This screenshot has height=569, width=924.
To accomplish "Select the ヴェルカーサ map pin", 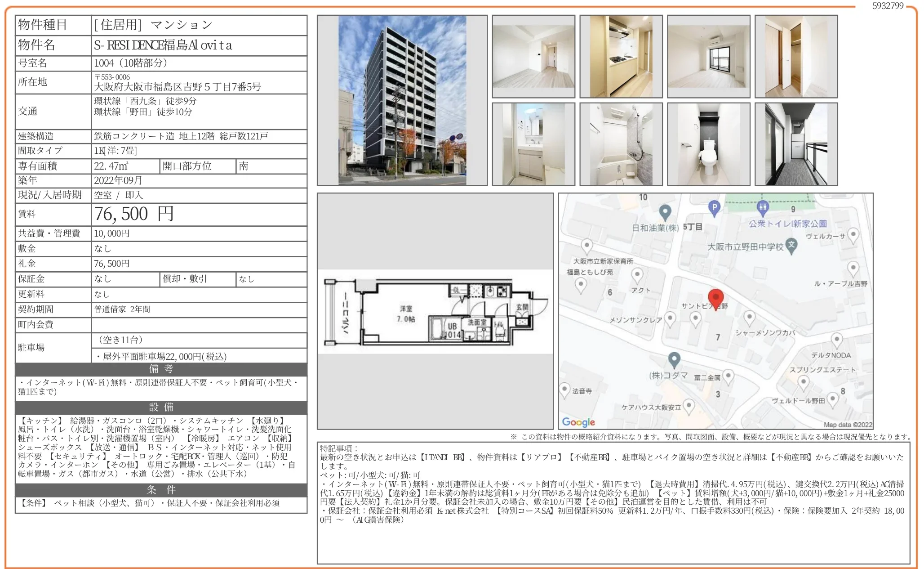I will [x=853, y=235].
